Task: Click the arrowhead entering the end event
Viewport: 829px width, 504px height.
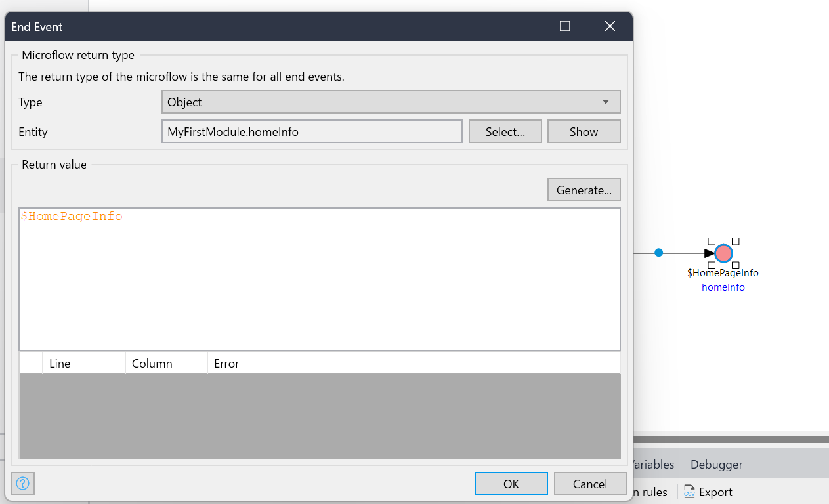Action: tap(710, 253)
